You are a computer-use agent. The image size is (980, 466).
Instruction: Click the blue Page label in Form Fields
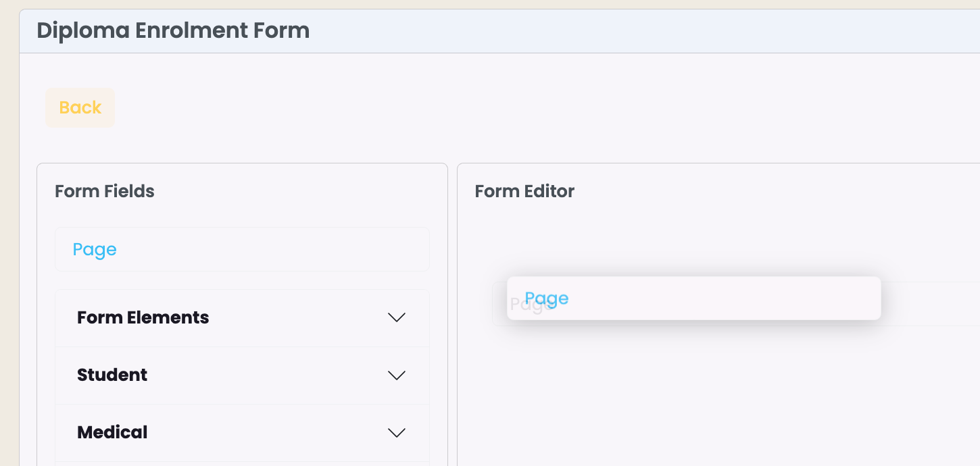[x=95, y=250]
